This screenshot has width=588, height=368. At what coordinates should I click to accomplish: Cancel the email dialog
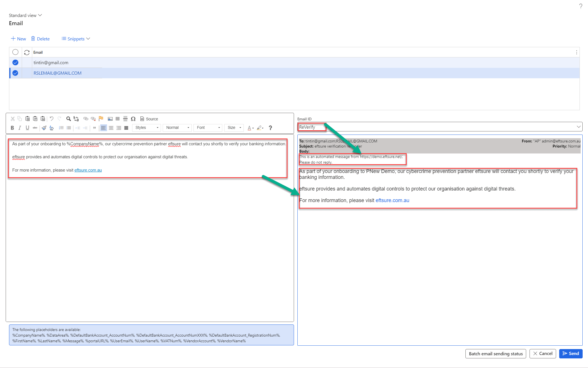543,354
